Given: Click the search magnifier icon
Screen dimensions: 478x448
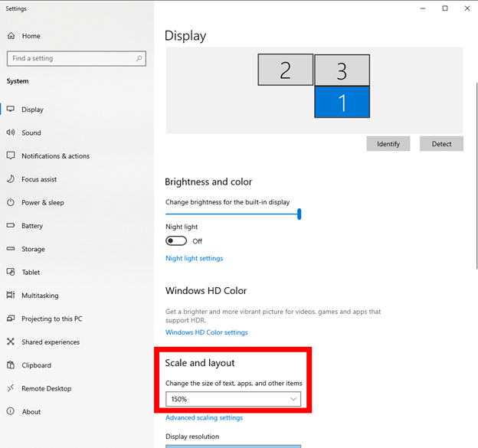Looking at the screenshot, I should coord(139,58).
